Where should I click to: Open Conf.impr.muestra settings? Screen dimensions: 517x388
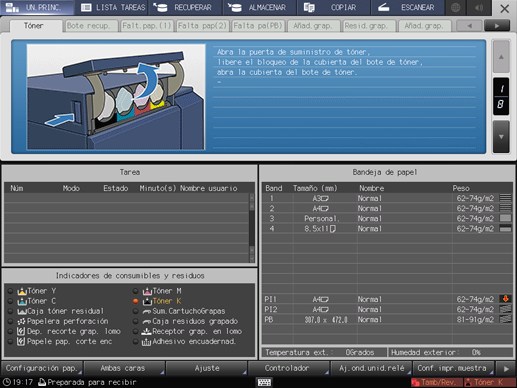point(453,368)
